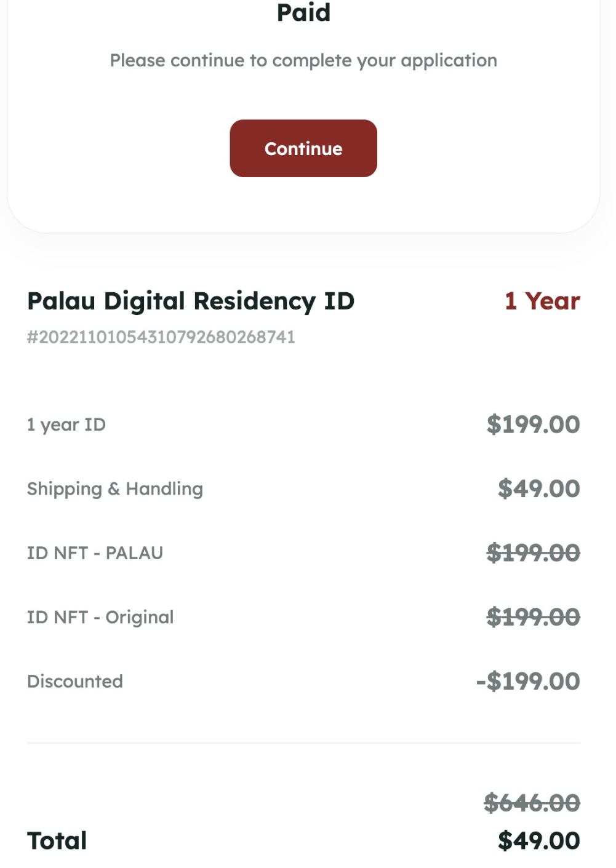Image resolution: width=616 pixels, height=868 pixels.
Task: Click the crossed-out price for ID NFT - Original
Action: click(x=533, y=617)
